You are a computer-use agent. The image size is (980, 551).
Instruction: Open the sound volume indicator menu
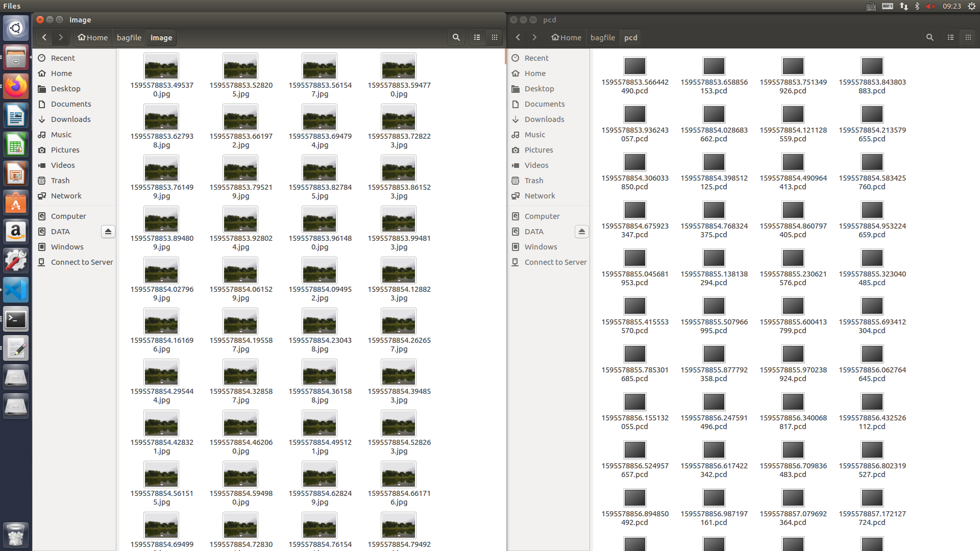930,6
